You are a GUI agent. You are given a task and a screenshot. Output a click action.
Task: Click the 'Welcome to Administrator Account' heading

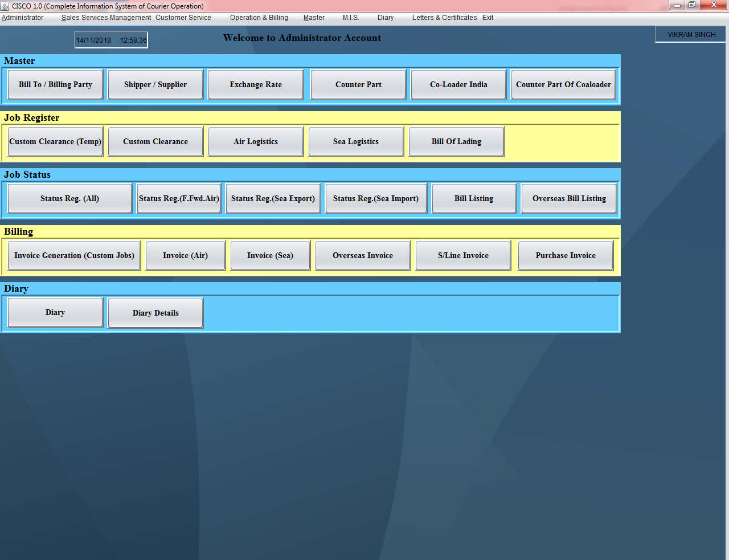point(302,38)
